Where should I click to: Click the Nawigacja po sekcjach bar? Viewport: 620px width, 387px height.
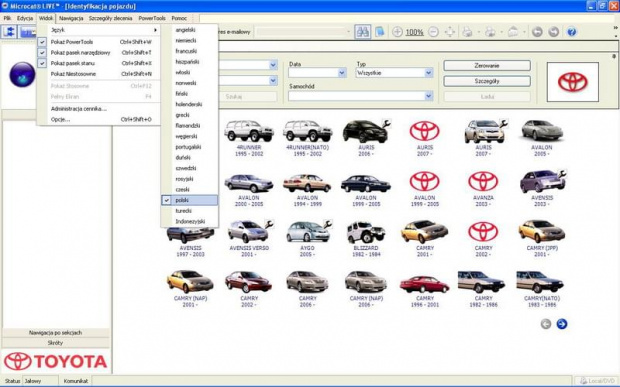point(56,333)
